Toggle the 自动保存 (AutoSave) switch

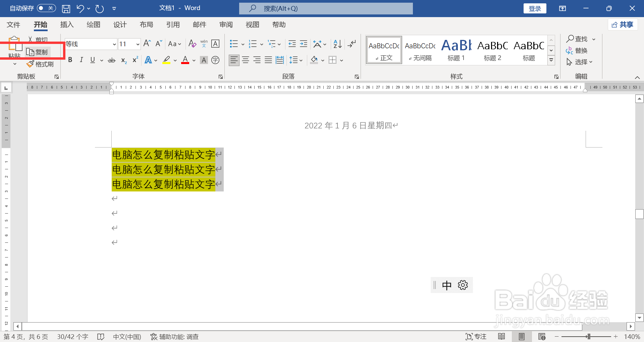point(46,8)
